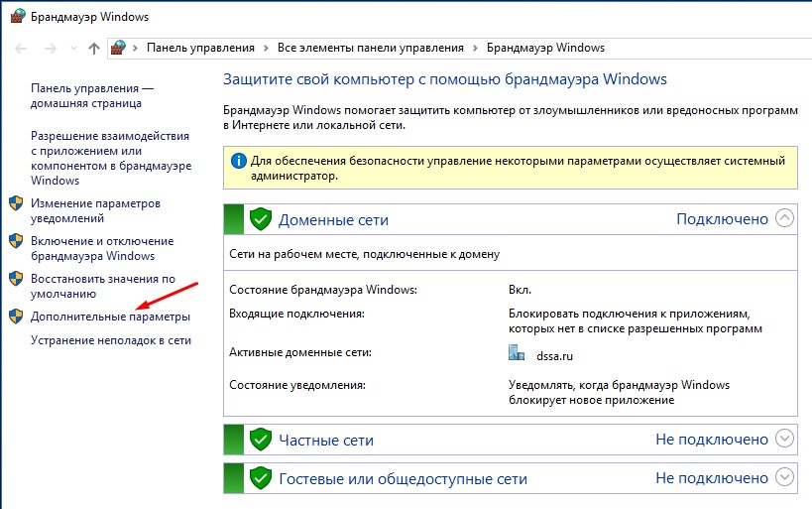Open Устранение неполадок в сети link
812x509 pixels.
(111, 340)
